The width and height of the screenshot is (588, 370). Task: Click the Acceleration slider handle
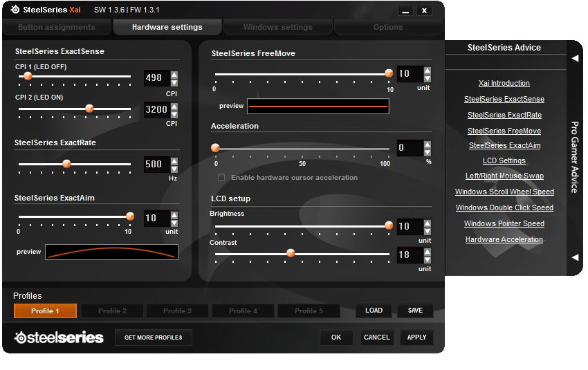click(x=215, y=148)
